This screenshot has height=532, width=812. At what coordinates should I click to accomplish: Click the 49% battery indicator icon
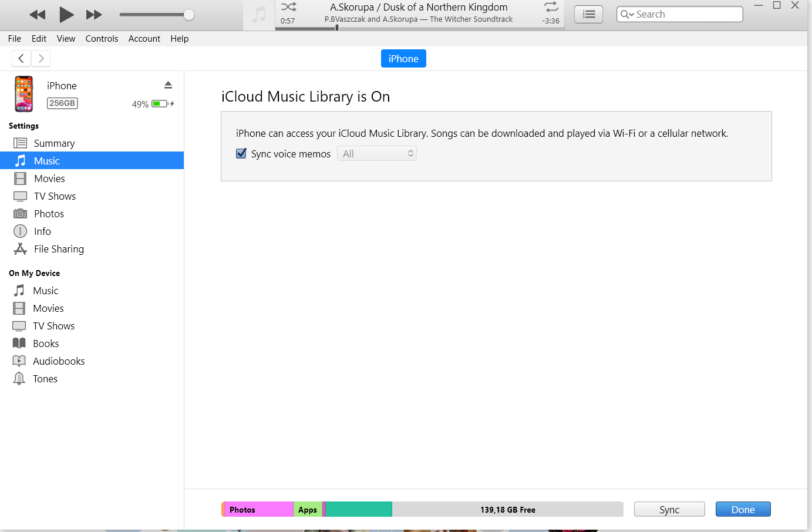point(160,104)
